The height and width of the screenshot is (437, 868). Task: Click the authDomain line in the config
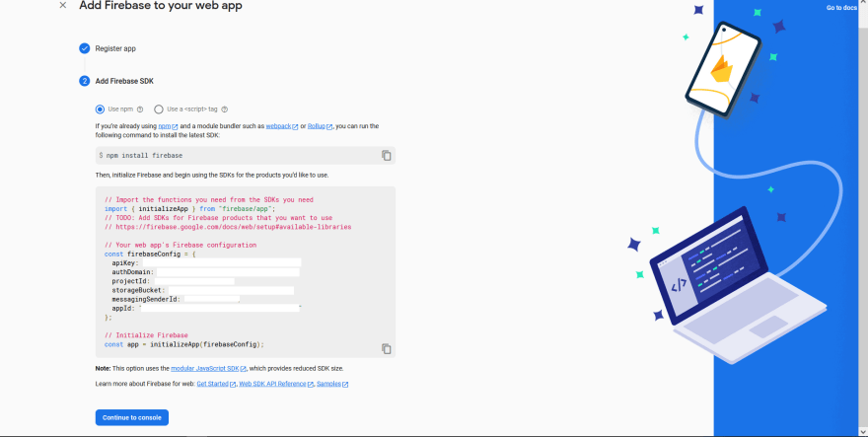[x=206, y=272]
